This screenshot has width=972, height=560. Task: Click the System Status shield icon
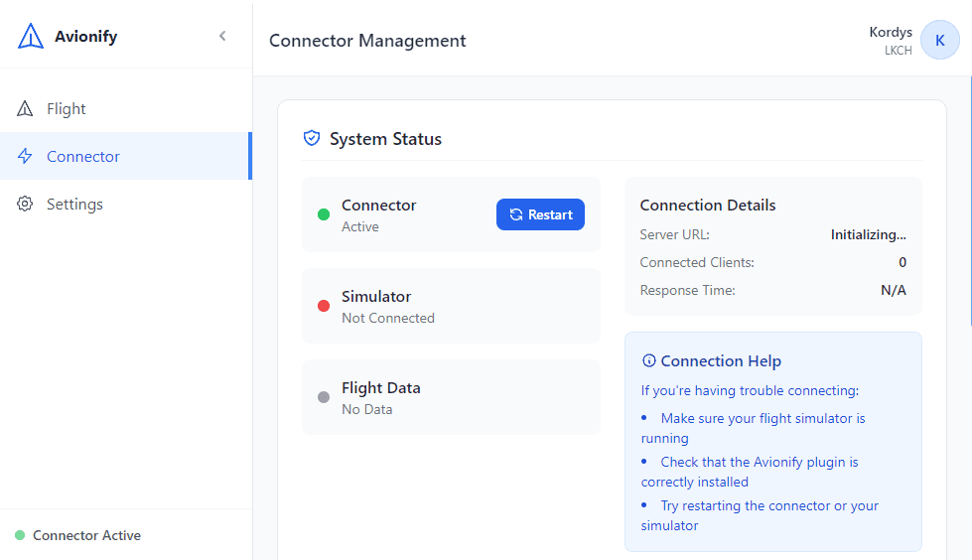[312, 139]
